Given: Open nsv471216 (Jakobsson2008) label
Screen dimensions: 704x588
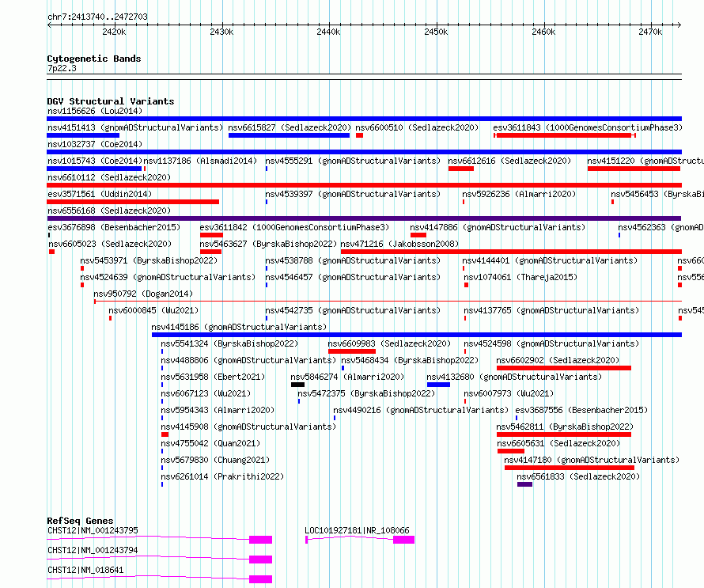Looking at the screenshot, I should tap(399, 244).
